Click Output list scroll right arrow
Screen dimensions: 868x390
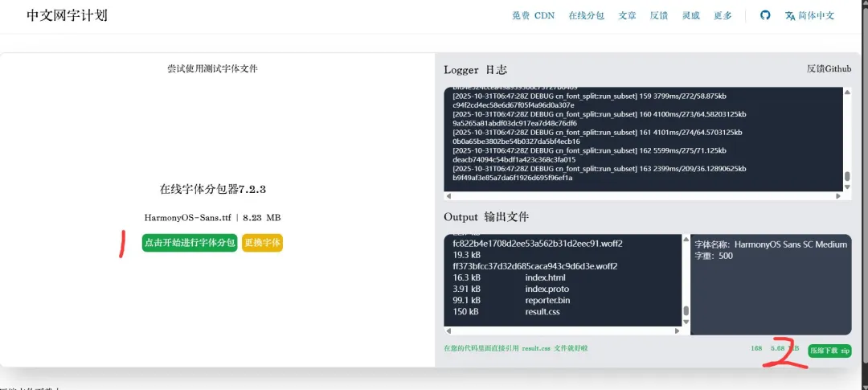click(x=678, y=330)
